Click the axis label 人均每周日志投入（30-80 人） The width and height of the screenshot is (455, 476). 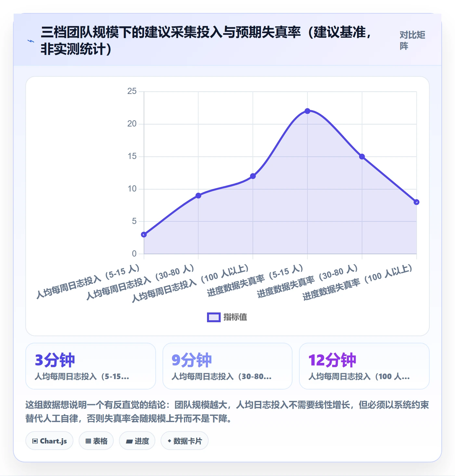tap(140, 282)
